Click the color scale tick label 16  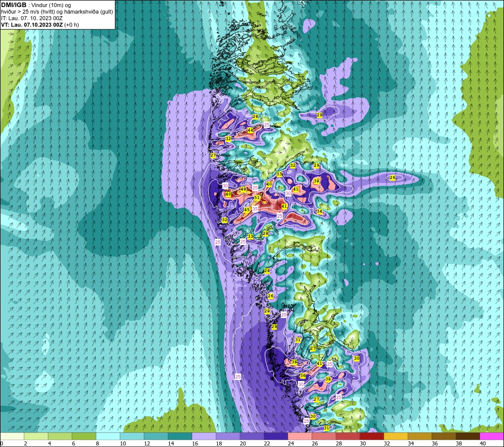tap(195, 444)
